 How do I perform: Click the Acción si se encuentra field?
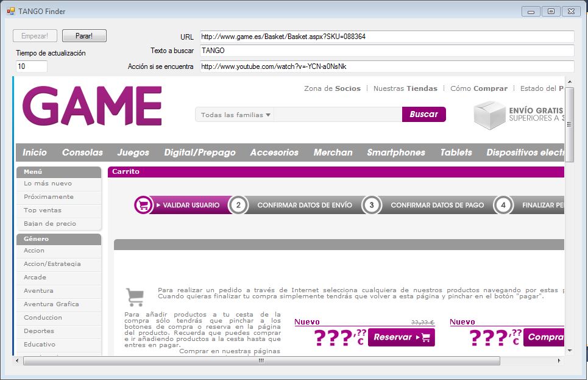click(387, 66)
